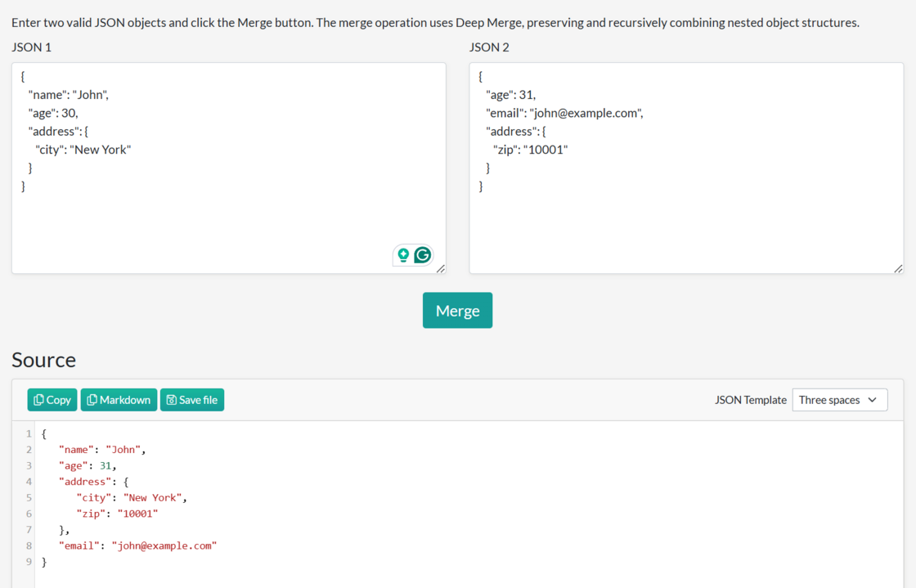This screenshot has height=588, width=916.
Task: Click the JSON Template label
Action: 751,400
